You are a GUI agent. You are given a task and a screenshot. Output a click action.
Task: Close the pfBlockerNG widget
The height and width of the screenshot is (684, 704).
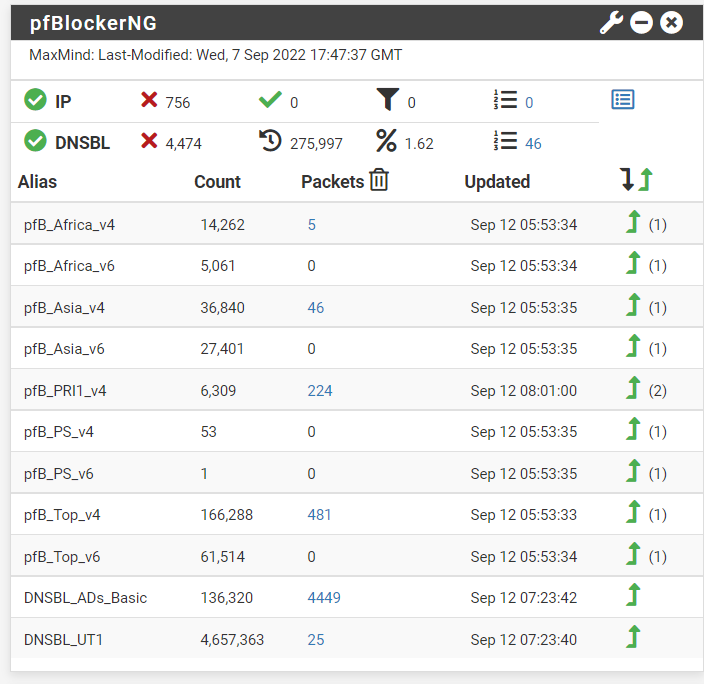[x=671, y=22]
